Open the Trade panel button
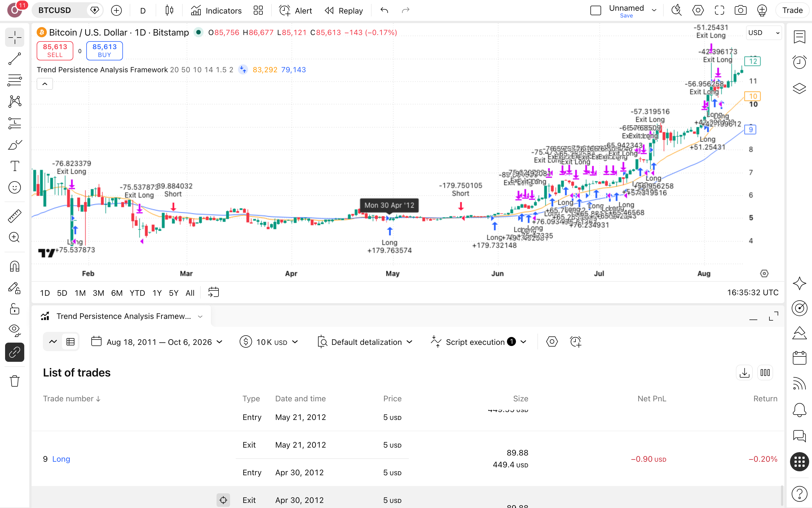This screenshot has width=812, height=508. [x=792, y=10]
